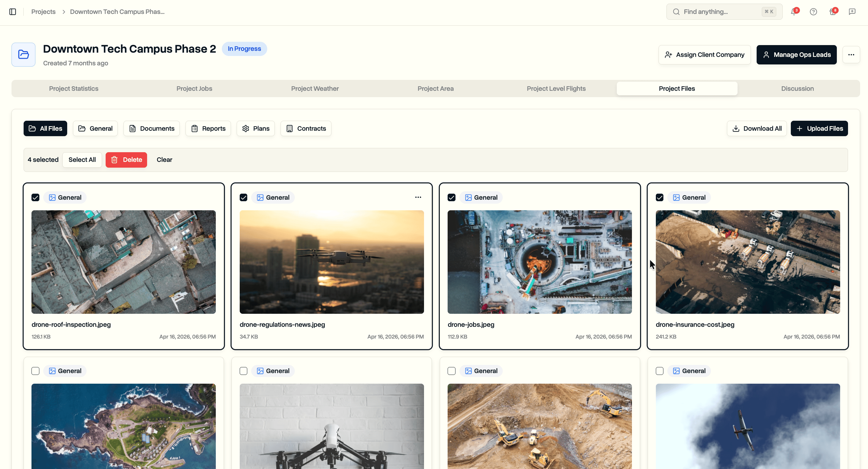Click the project folder icon
The height and width of the screenshot is (469, 868).
(23, 54)
